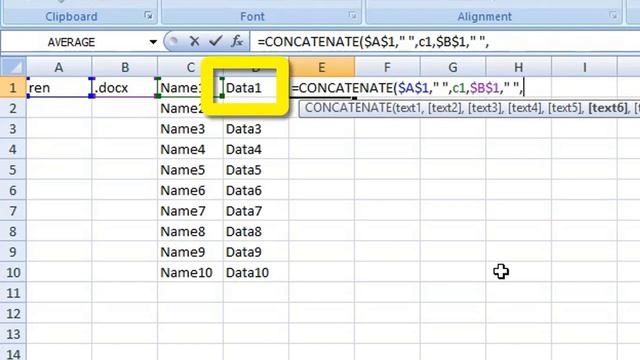Select row 10 header

click(x=13, y=272)
